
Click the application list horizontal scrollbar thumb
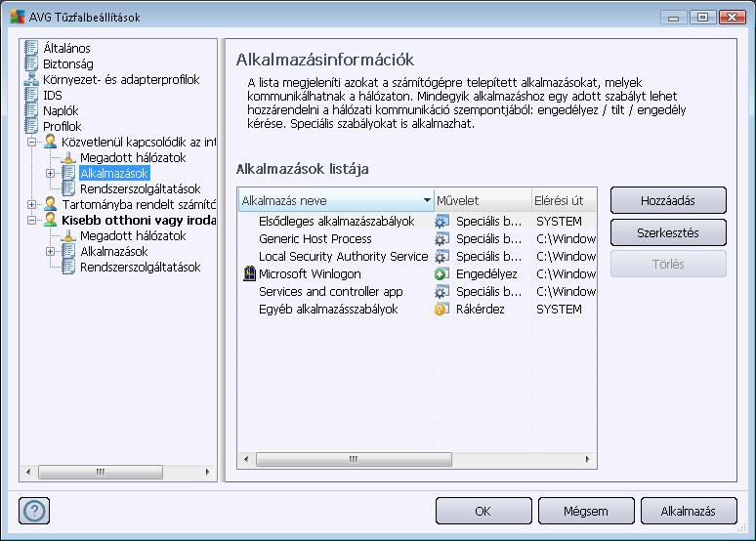pos(354,459)
